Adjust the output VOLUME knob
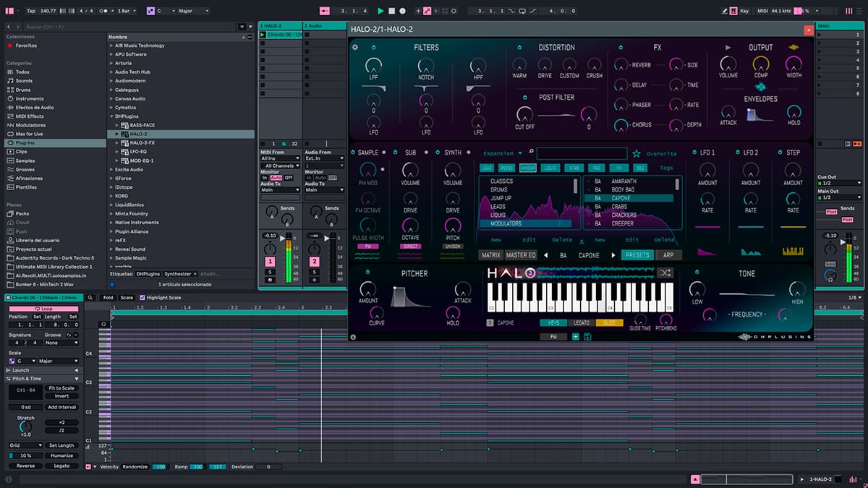 (728, 64)
